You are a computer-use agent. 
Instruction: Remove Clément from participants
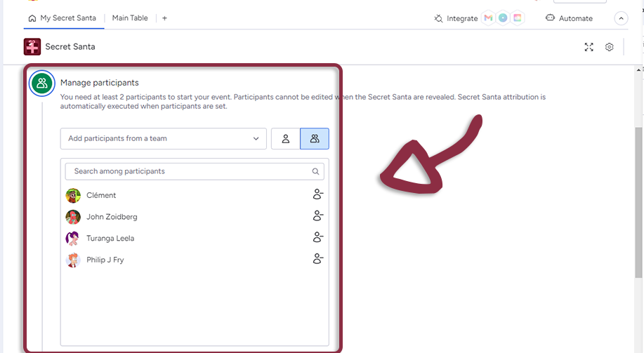(x=318, y=195)
